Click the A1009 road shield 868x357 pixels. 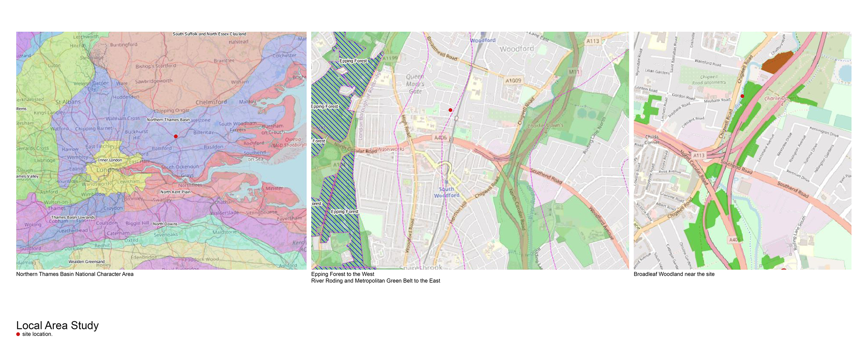pos(513,81)
